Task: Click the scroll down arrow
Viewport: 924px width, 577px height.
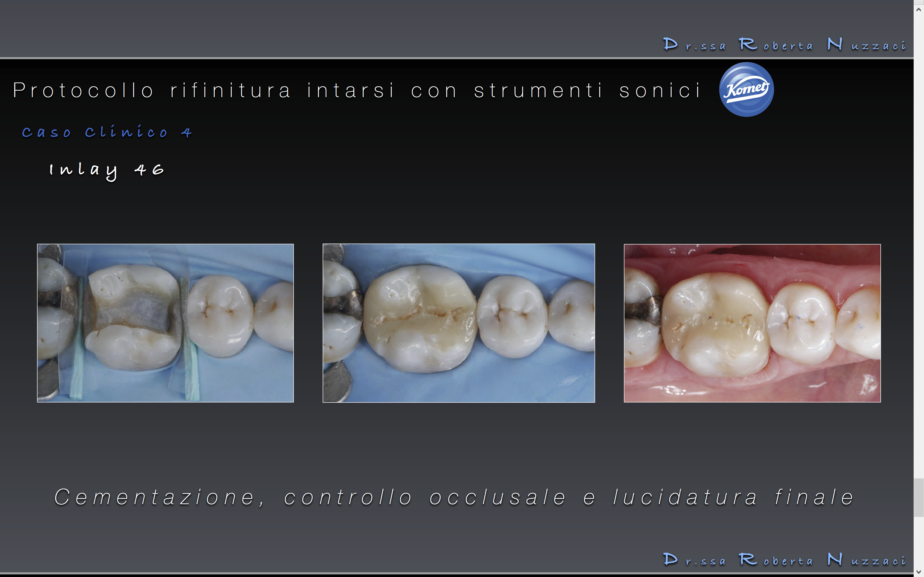Action: tap(919, 571)
